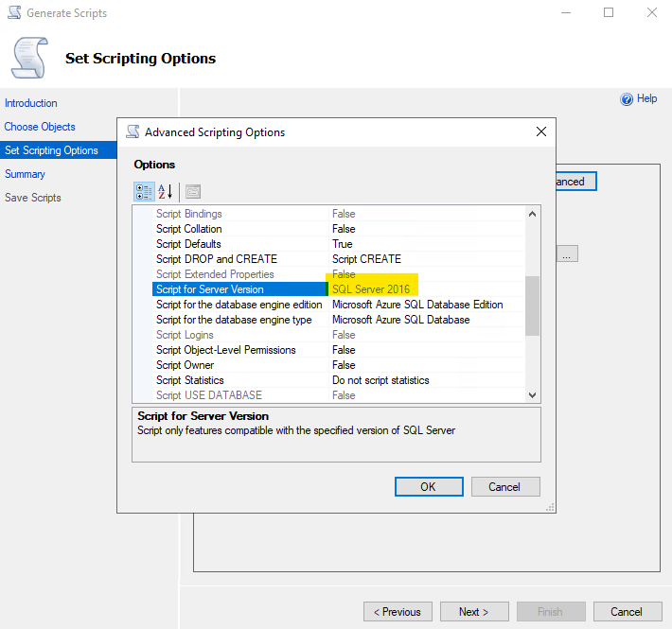Screen dimensions: 672x629
Task: Click False value for Script Owner
Action: coord(427,365)
